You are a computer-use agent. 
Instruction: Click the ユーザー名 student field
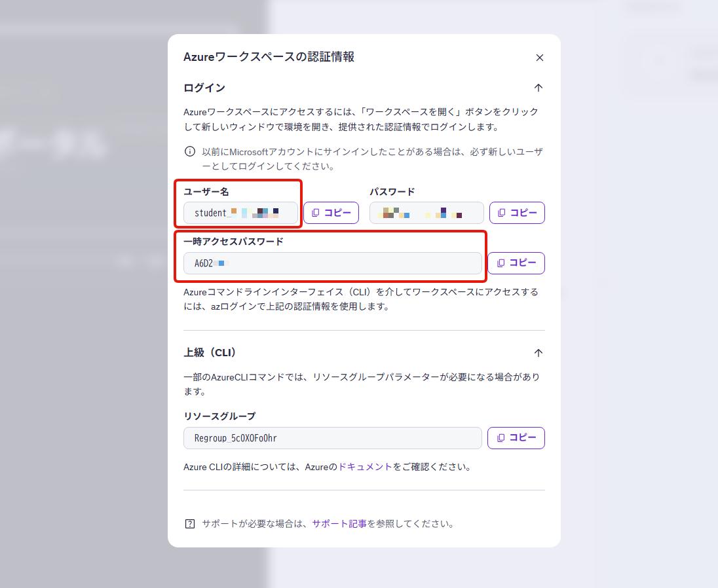(240, 213)
